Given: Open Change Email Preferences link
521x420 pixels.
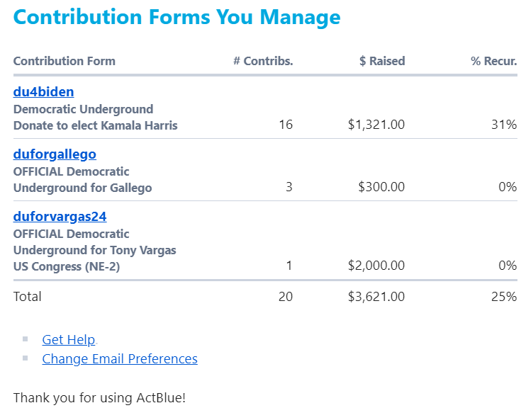Looking at the screenshot, I should (x=120, y=359).
